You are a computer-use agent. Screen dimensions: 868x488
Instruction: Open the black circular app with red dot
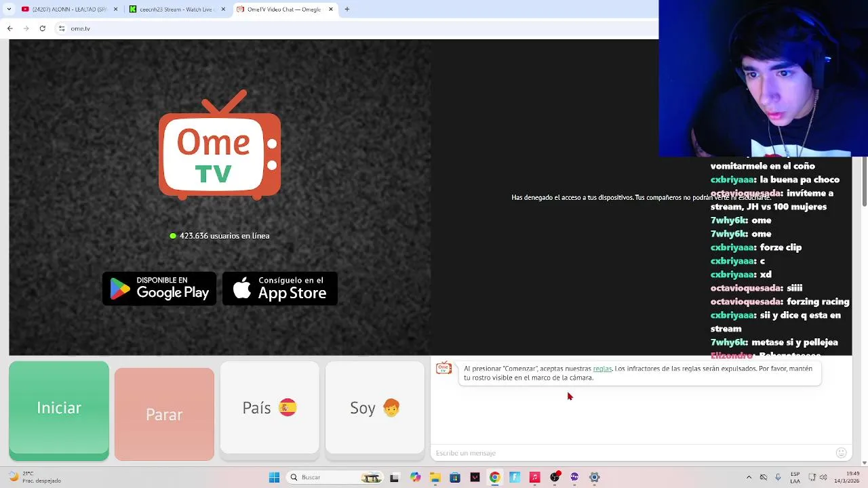click(x=555, y=477)
